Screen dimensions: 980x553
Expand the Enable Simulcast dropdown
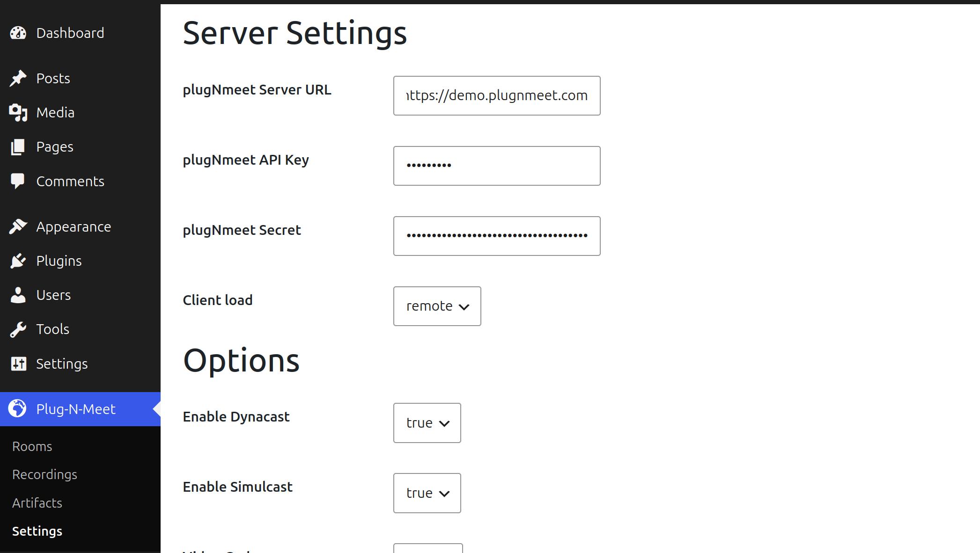click(x=427, y=493)
